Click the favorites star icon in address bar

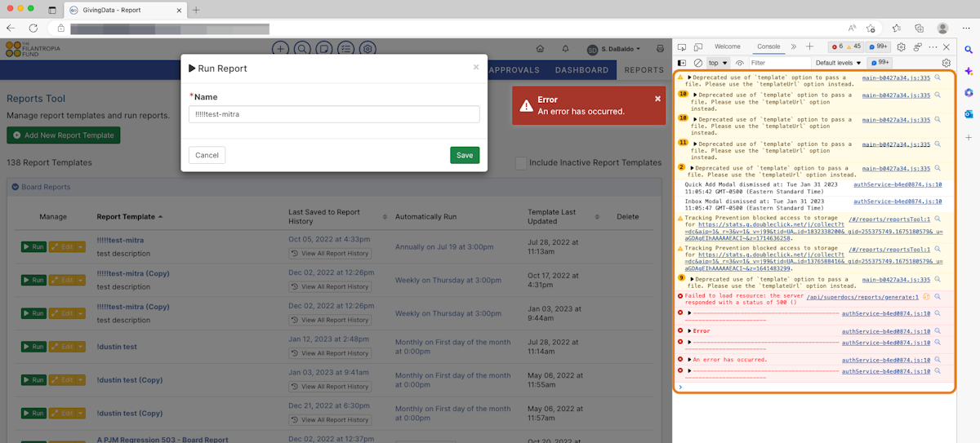pos(871,27)
